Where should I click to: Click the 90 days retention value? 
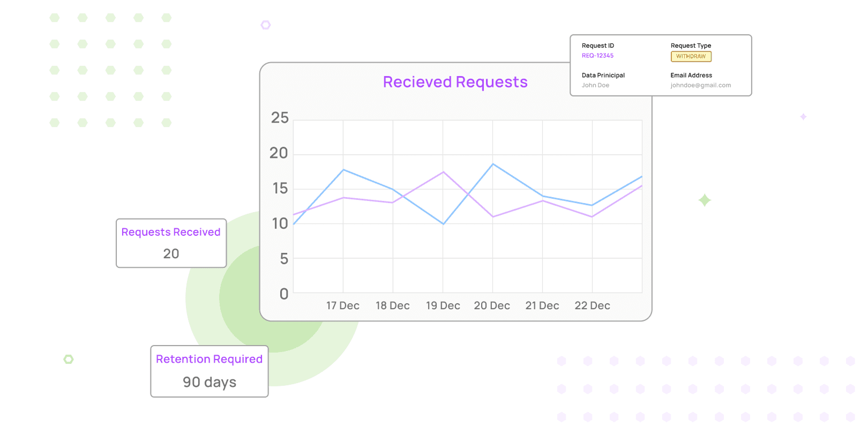click(209, 382)
